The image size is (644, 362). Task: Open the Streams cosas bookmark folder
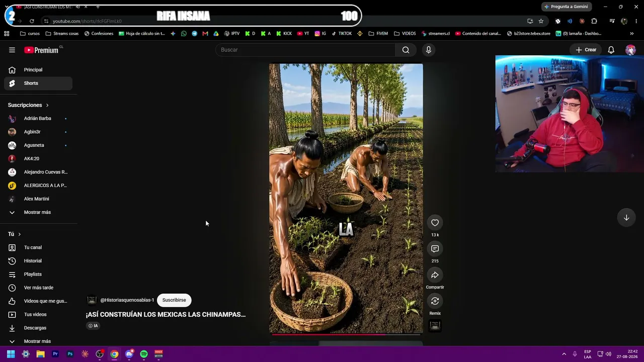62,34
